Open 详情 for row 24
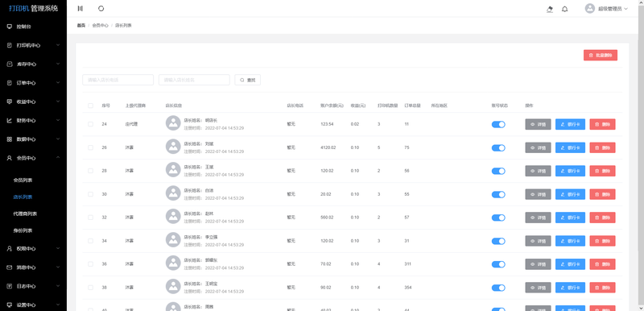The image size is (644, 311). tap(538, 125)
